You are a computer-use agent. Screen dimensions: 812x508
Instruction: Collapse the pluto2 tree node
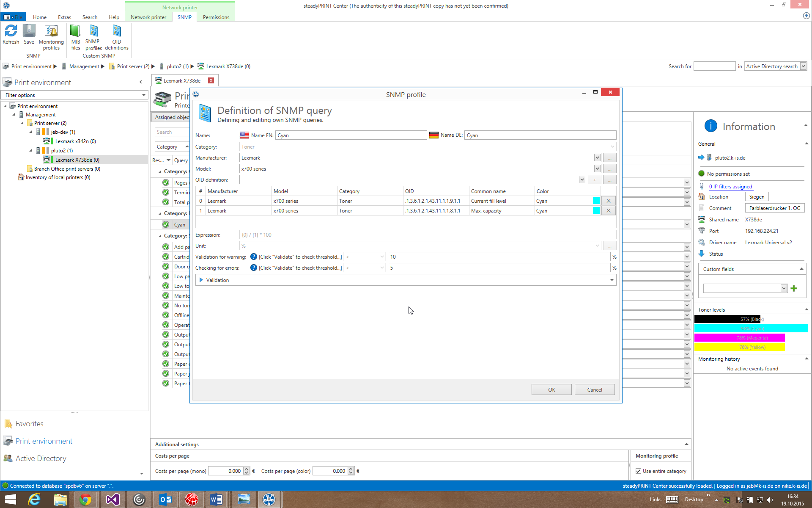(x=30, y=150)
